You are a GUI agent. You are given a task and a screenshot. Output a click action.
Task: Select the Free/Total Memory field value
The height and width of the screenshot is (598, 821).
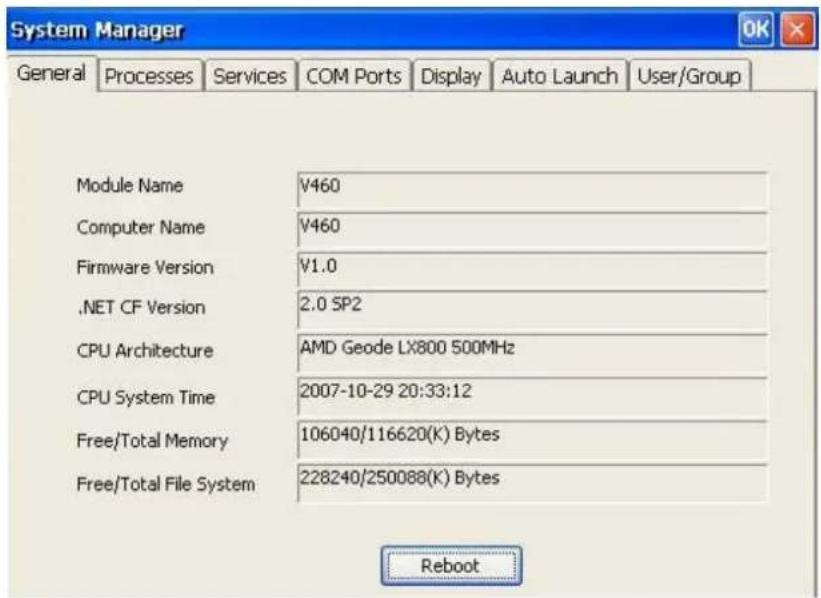tap(532, 439)
